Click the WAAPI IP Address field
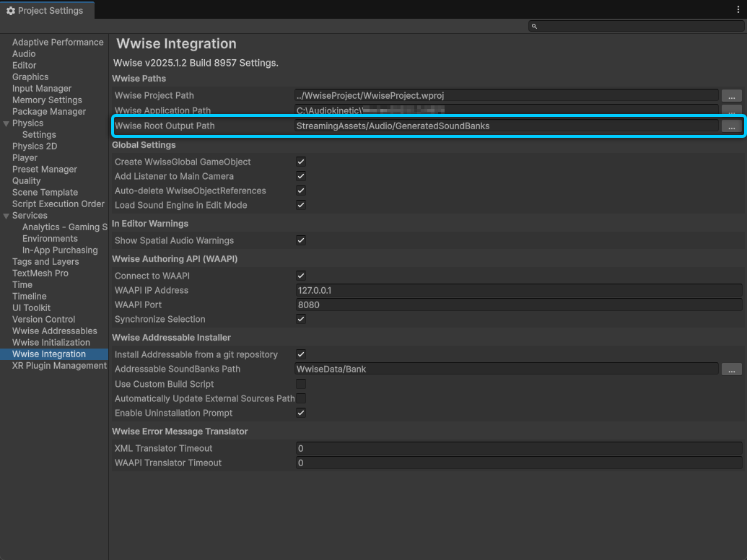The image size is (747, 560). click(518, 291)
